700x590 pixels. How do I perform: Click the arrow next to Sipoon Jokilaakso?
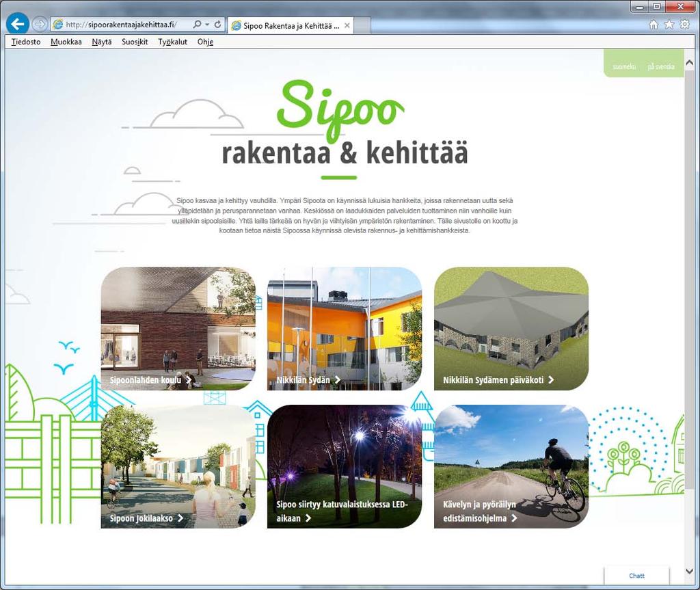(x=180, y=518)
